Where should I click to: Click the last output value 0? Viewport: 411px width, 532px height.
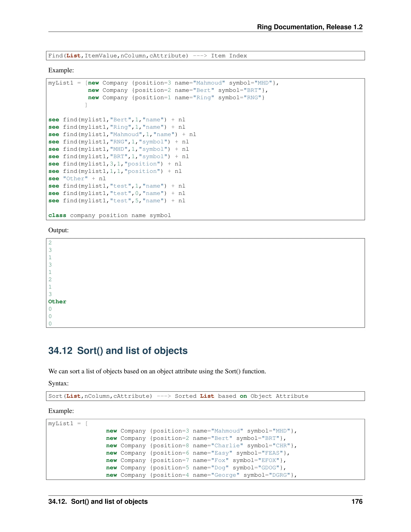[50, 323]
